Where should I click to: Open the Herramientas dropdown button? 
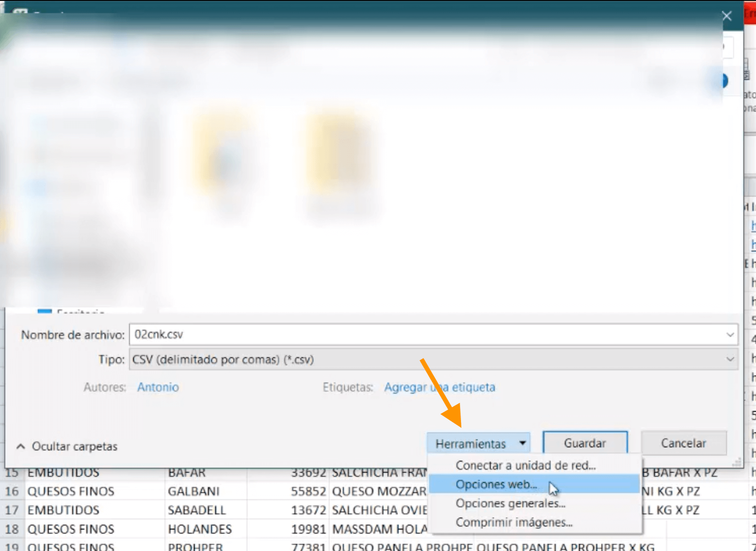pyautogui.click(x=478, y=443)
